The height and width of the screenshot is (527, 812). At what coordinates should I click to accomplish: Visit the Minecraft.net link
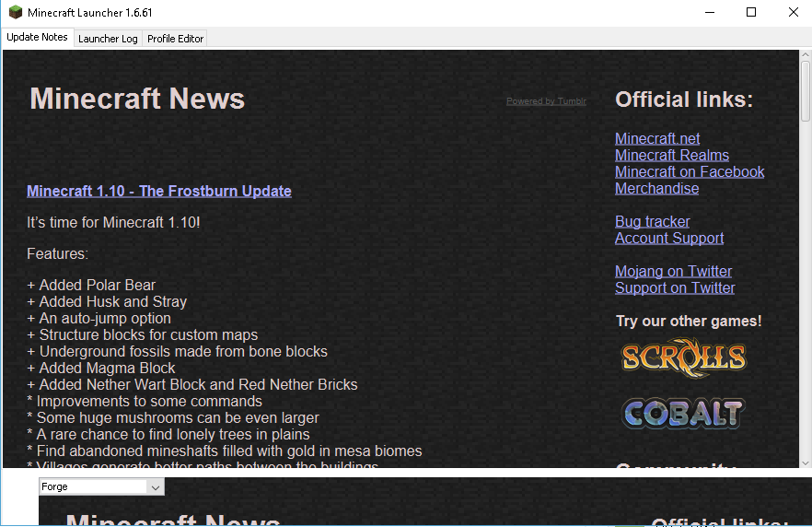(657, 139)
